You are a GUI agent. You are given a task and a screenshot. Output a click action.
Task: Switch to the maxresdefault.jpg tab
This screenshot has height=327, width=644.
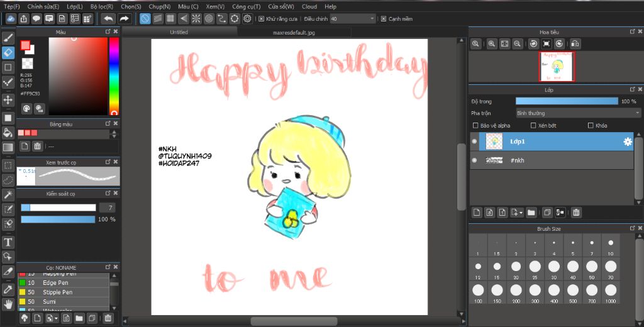(294, 32)
